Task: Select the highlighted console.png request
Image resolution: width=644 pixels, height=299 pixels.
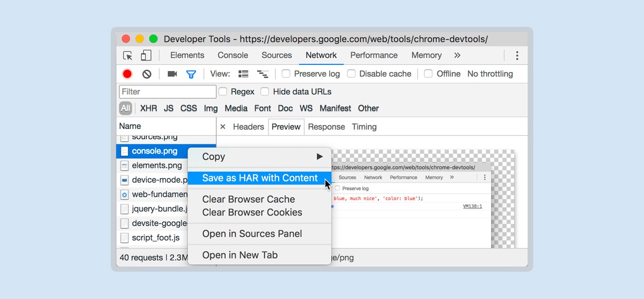Action: (166, 151)
